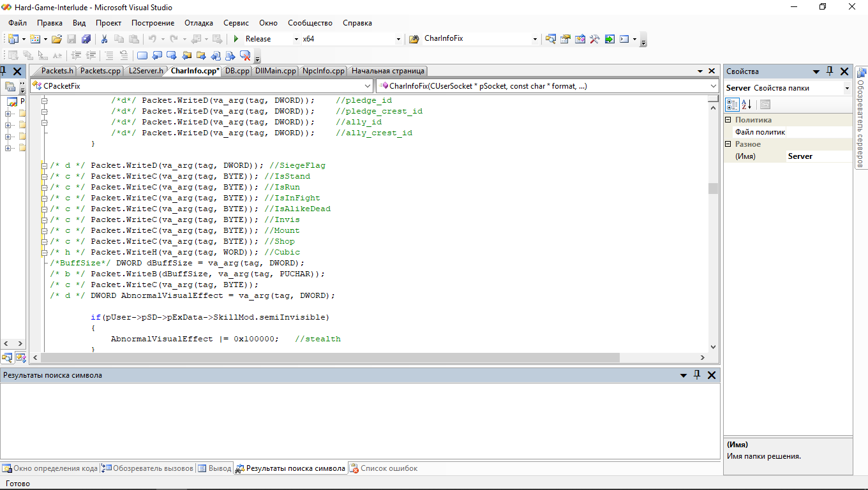This screenshot has height=490, width=868.
Task: Cut selection with the scissors icon
Action: click(x=105, y=39)
